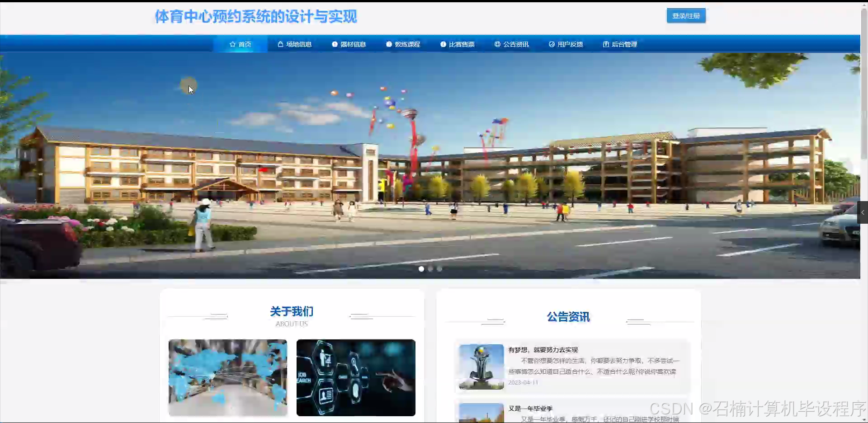
Task: Navigate to 公告资讯 in the top menu
Action: [x=511, y=44]
